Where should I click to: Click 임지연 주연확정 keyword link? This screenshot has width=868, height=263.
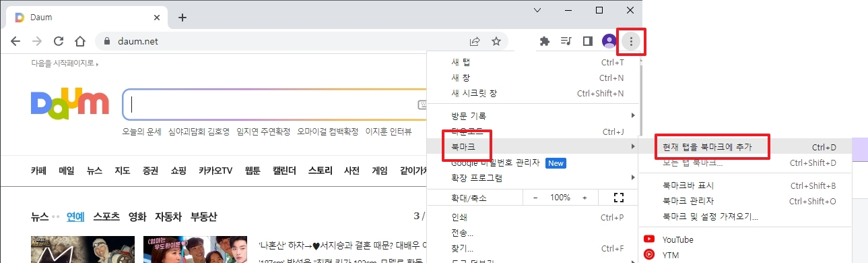tap(263, 131)
